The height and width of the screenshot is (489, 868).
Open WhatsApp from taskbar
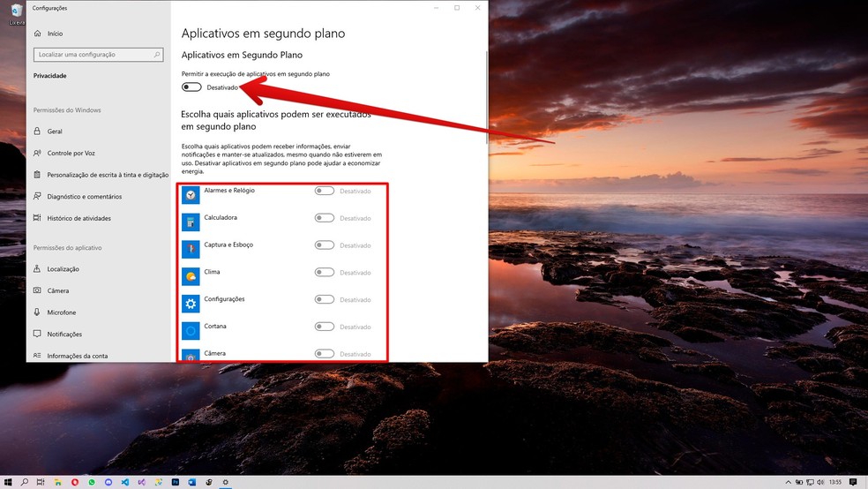(x=92, y=482)
